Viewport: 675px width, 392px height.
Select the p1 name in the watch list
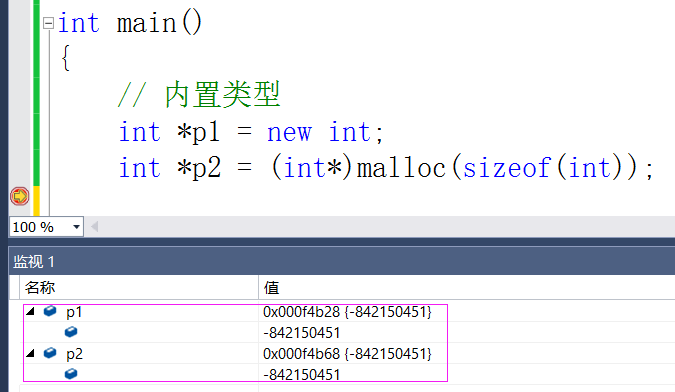[74, 312]
